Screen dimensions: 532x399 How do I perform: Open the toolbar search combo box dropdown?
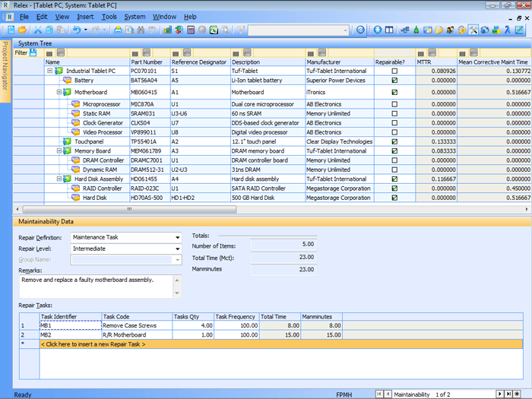point(345,30)
